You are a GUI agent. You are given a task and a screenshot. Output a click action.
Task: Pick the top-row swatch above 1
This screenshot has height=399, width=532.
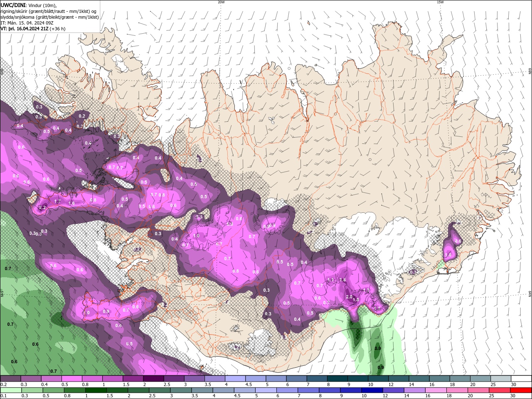113,379
